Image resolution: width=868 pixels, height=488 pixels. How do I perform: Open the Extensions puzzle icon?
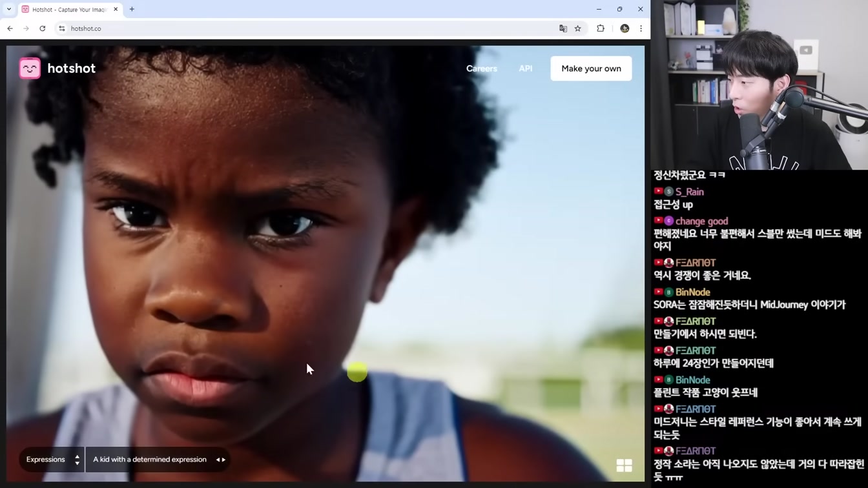(x=601, y=28)
